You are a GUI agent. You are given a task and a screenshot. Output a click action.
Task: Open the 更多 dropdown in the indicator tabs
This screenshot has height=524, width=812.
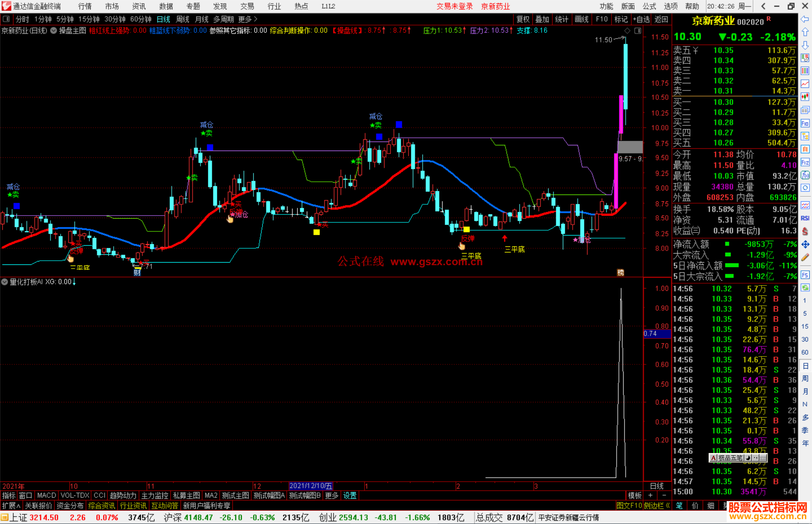point(332,495)
